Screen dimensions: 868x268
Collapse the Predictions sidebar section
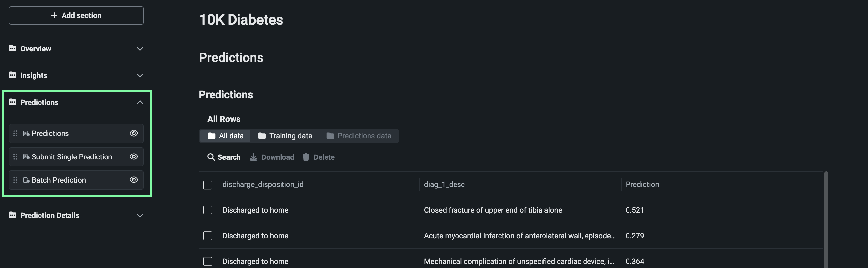pyautogui.click(x=140, y=102)
